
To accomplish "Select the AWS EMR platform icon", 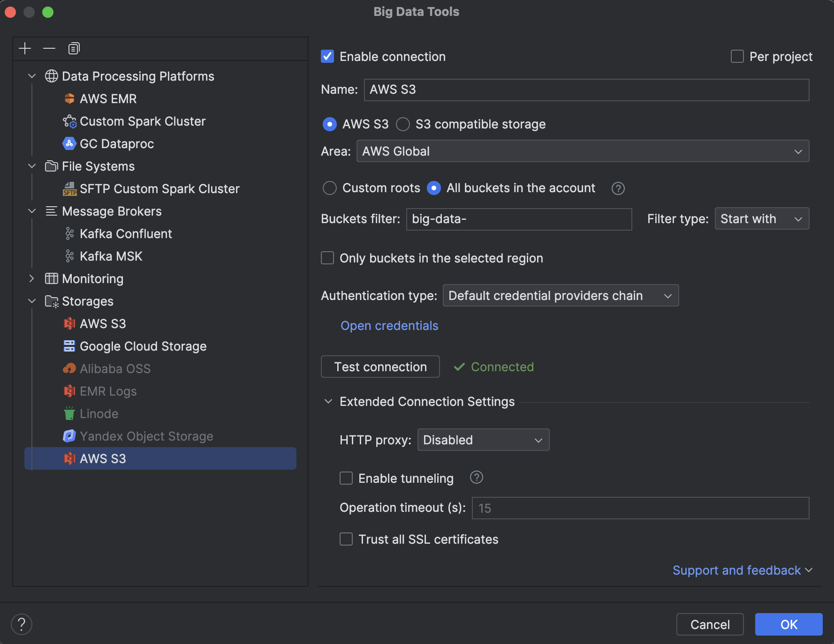I will [69, 98].
